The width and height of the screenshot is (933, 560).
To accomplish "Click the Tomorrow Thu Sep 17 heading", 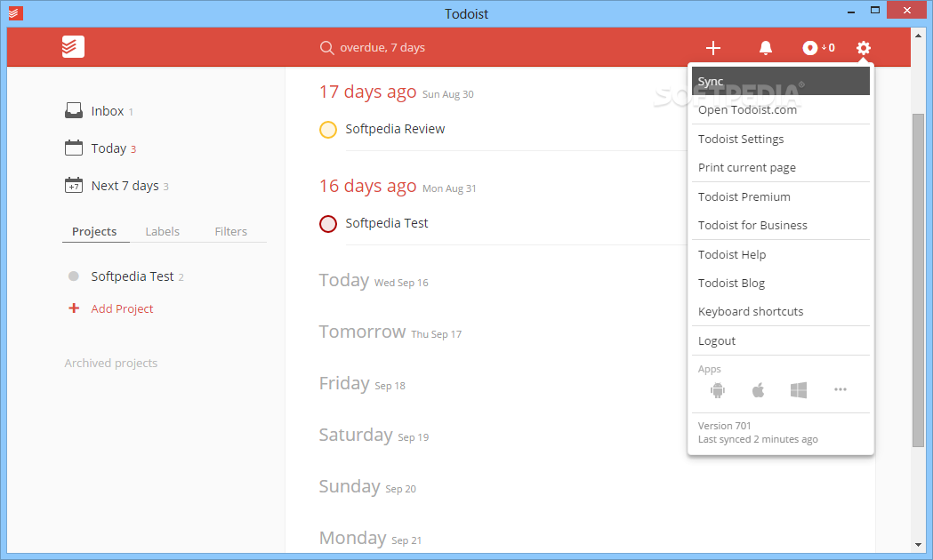I will pyautogui.click(x=390, y=332).
